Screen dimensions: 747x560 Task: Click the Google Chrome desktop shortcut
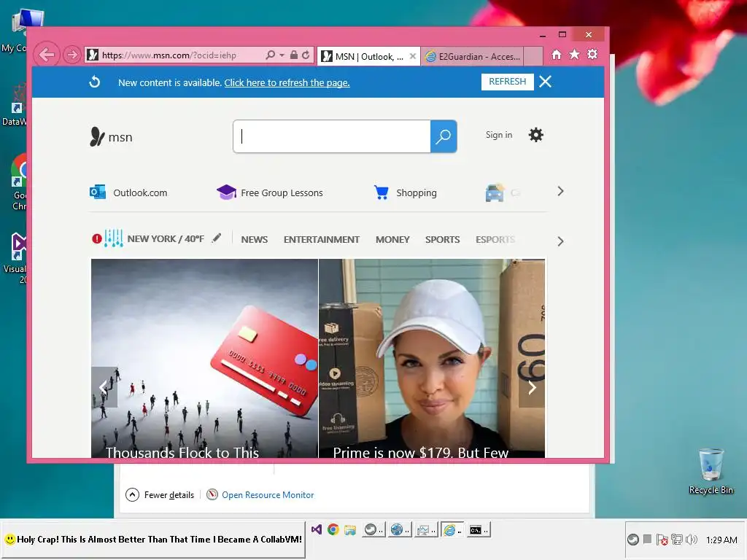pos(18,182)
